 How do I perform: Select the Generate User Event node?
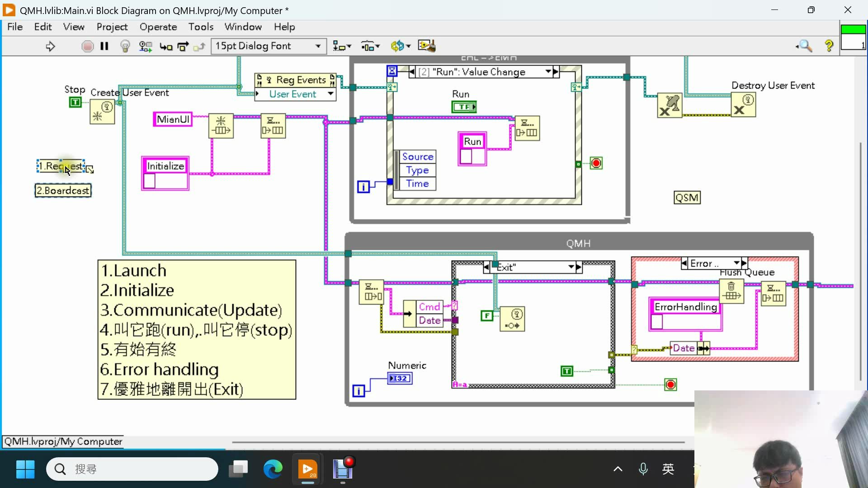click(x=512, y=319)
